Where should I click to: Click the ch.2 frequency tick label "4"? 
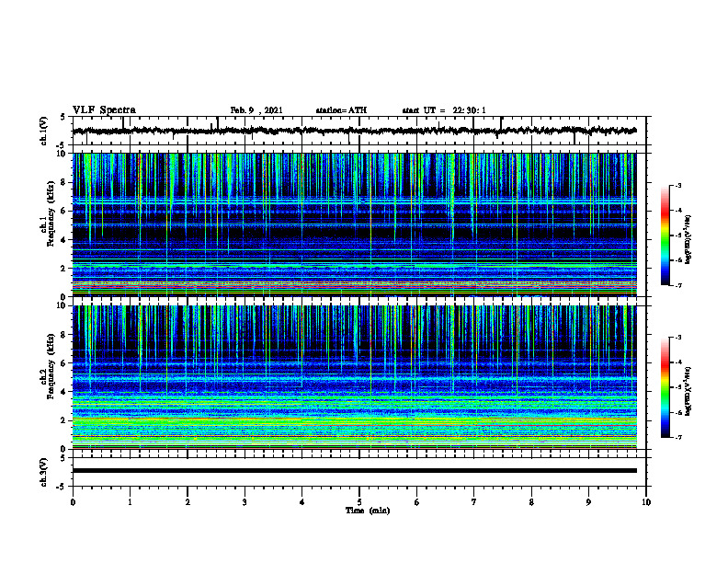[x=64, y=392]
